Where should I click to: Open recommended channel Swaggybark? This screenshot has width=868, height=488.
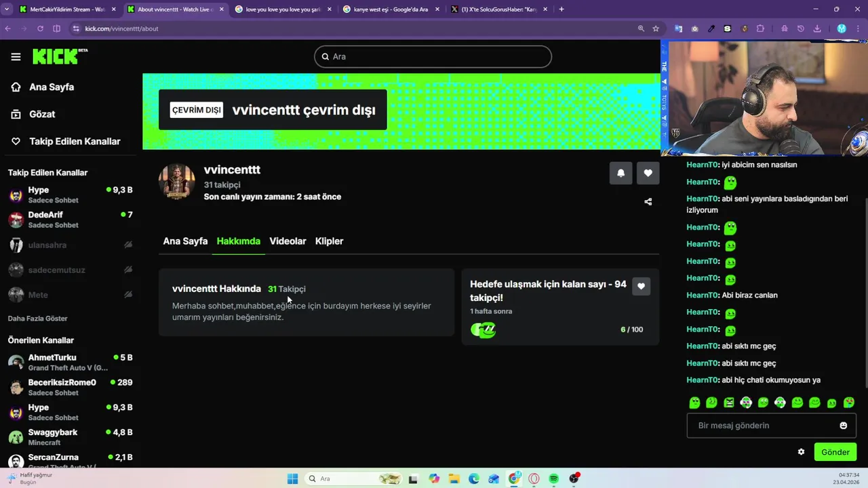[x=71, y=437]
